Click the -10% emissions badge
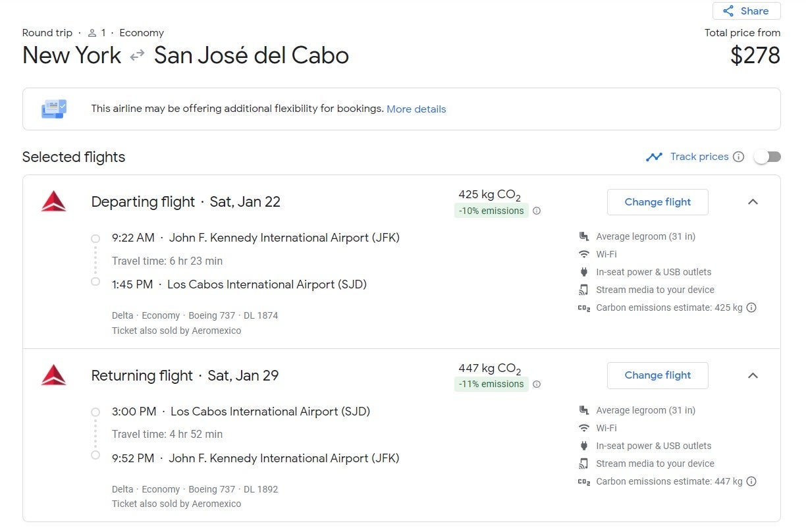The width and height of the screenshot is (806, 532). click(491, 211)
